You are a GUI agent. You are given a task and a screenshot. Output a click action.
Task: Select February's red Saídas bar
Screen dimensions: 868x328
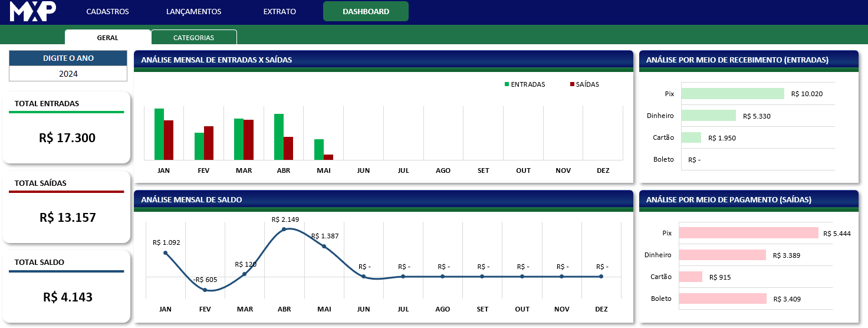point(209,143)
